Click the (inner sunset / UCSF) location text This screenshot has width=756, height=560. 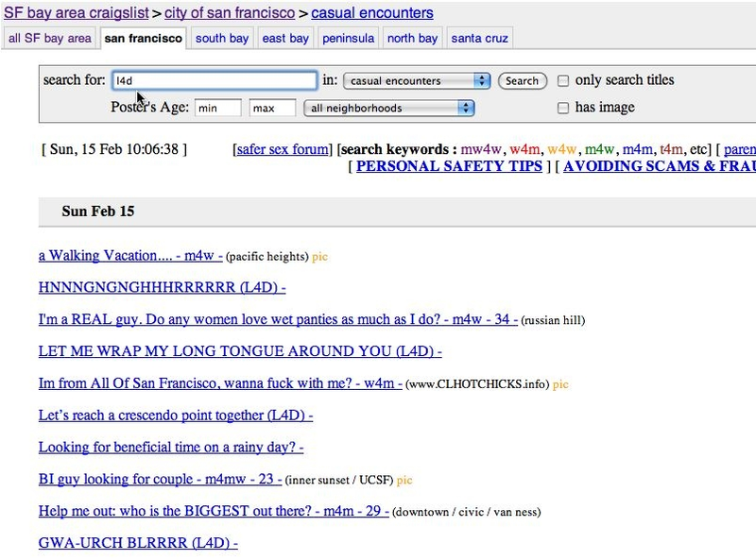coord(339,480)
